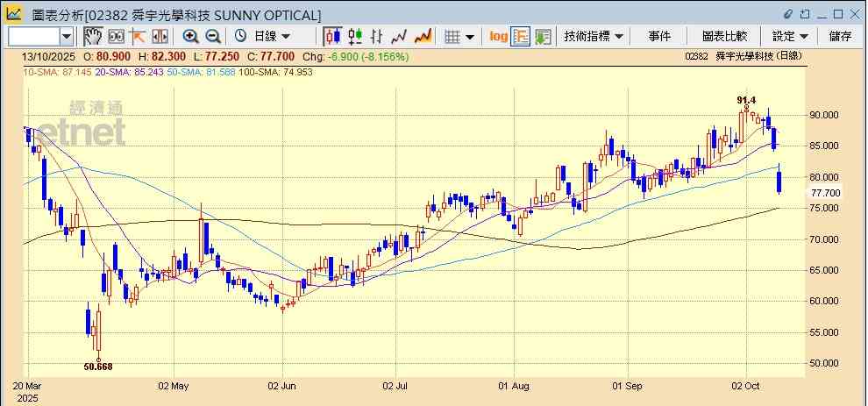Switch to orange area chart style
The image size is (868, 406).
click(423, 36)
